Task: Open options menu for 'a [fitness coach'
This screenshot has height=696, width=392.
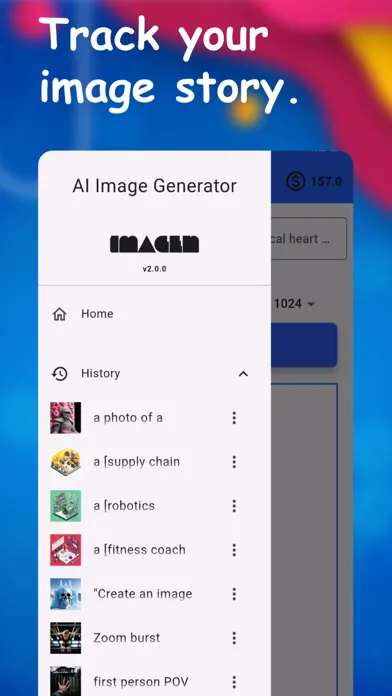Action: pyautogui.click(x=234, y=550)
